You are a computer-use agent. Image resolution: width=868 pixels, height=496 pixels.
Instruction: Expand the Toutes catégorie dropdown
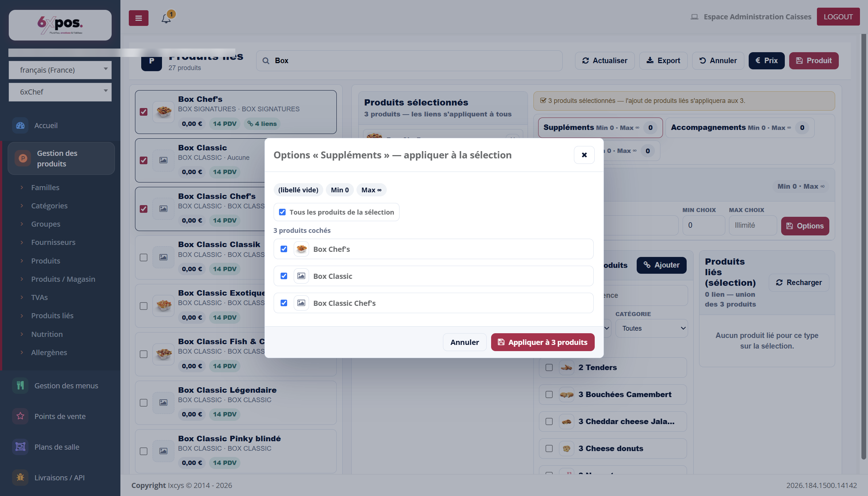(x=652, y=328)
